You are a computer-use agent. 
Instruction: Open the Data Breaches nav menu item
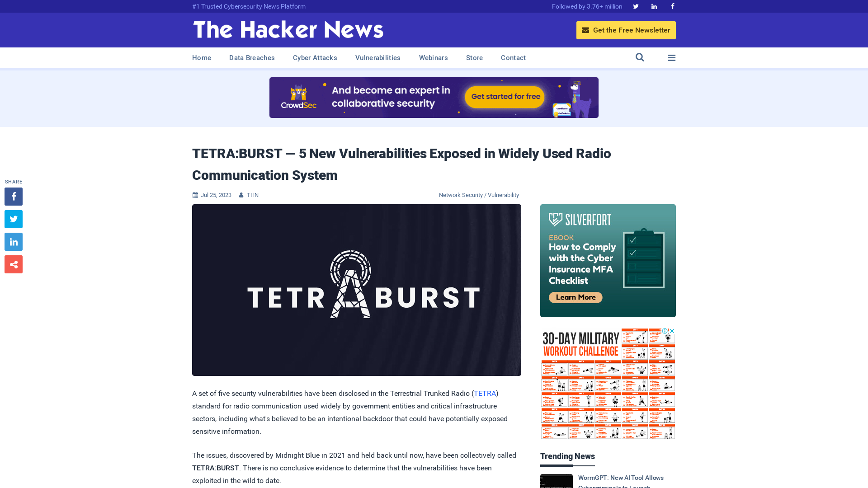tap(251, 58)
